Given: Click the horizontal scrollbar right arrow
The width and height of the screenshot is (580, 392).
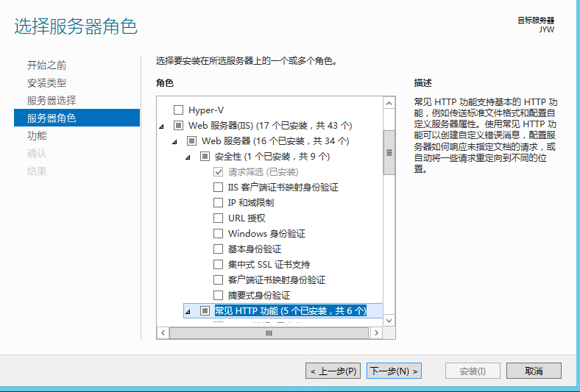Looking at the screenshot, I should point(377,333).
